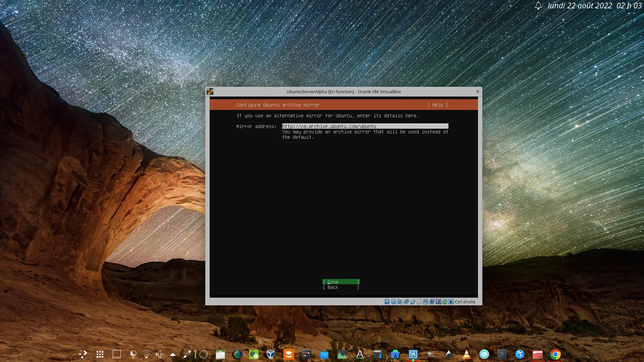Click the square show-desktop icon in the dock
Viewport: 644px width, 362px height.
117,354
